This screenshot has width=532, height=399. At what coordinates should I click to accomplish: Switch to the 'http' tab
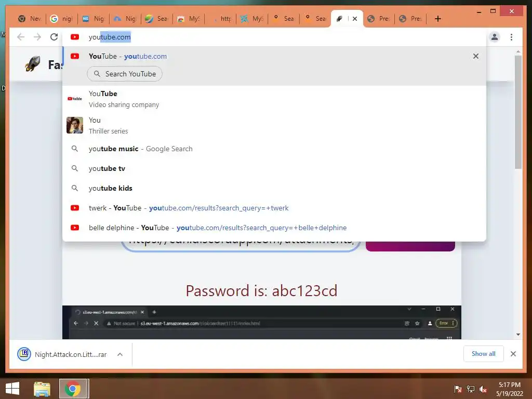pos(220,19)
